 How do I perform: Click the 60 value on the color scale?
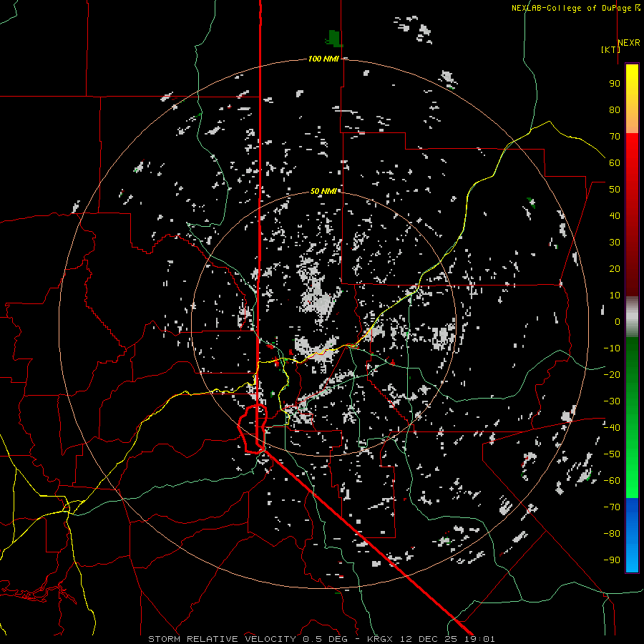(x=615, y=162)
